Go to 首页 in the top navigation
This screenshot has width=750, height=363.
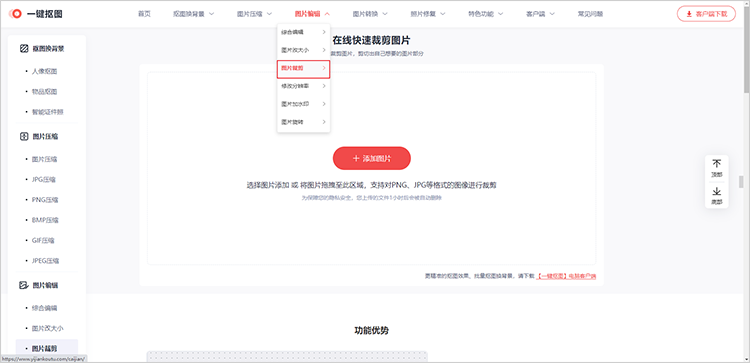tap(144, 14)
